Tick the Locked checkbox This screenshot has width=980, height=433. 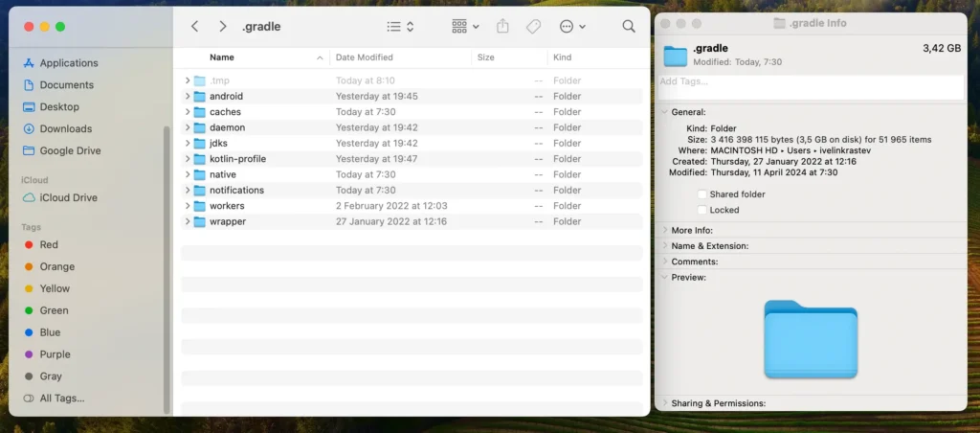point(702,210)
